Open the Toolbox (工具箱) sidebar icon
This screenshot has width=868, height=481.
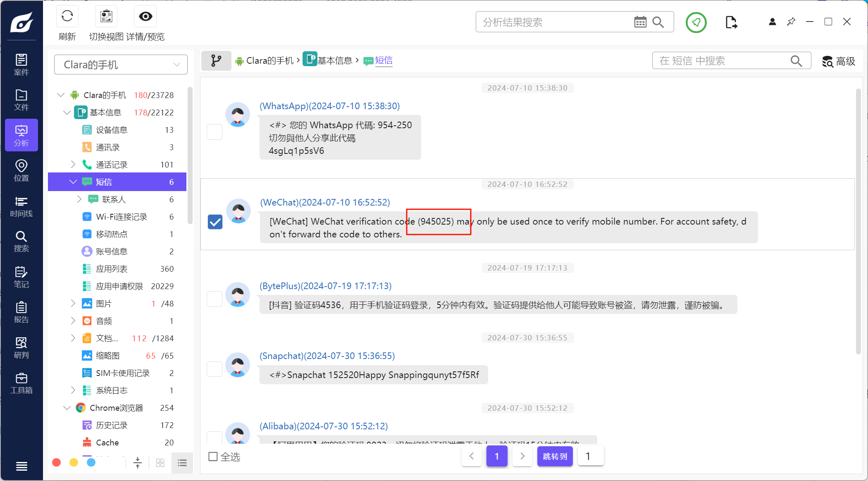(21, 383)
